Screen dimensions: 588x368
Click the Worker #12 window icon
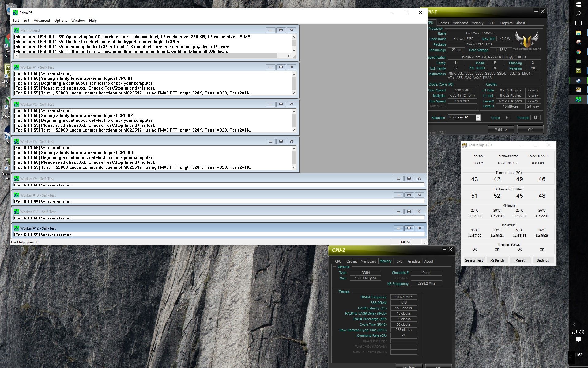[17, 228]
